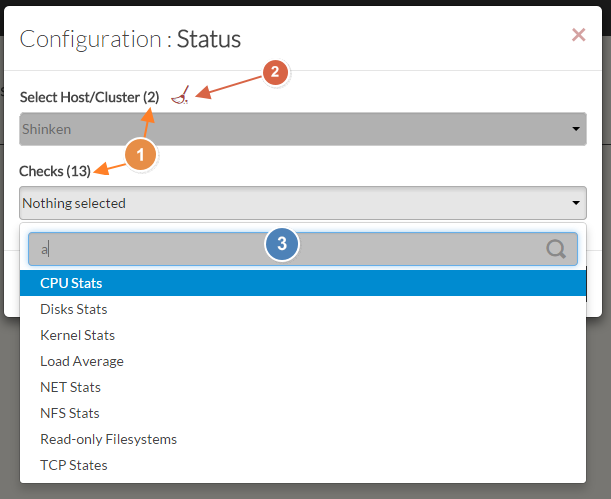The height and width of the screenshot is (499, 611).
Task: Click the orange annotation marker 1
Action: [x=142, y=154]
